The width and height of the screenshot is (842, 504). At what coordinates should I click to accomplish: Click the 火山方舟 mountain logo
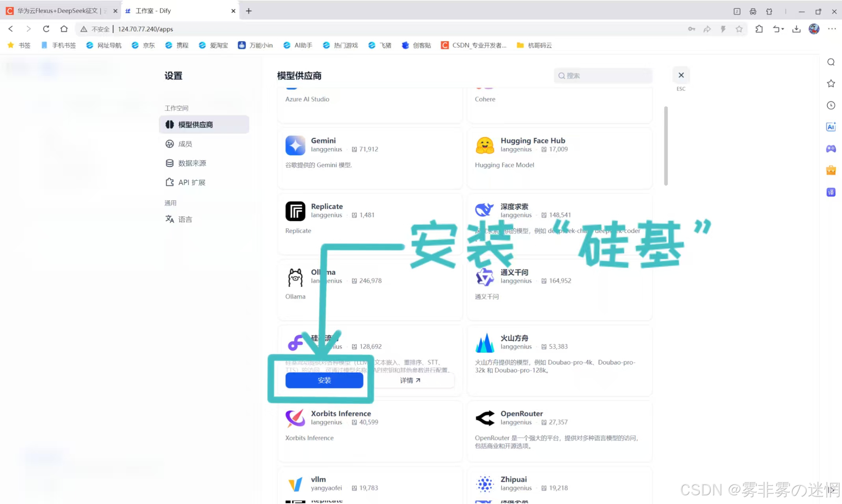coord(485,343)
